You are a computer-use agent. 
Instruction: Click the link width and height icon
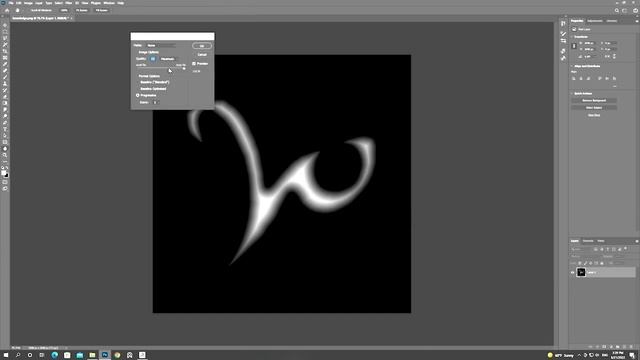point(574,46)
